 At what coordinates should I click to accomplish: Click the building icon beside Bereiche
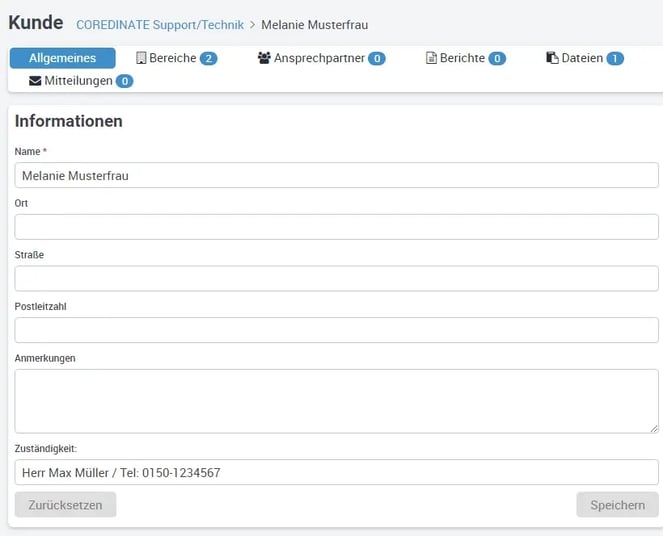coord(141,58)
